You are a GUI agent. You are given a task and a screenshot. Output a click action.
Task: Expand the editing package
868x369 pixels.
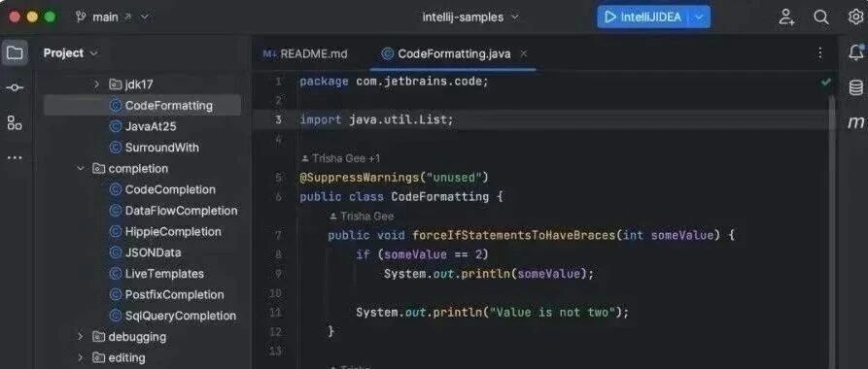[81, 357]
